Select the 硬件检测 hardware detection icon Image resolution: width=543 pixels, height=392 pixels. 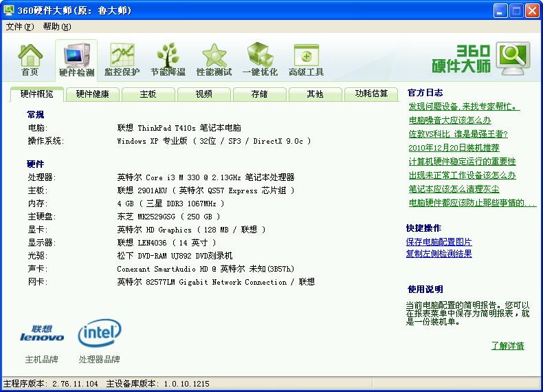76,60
